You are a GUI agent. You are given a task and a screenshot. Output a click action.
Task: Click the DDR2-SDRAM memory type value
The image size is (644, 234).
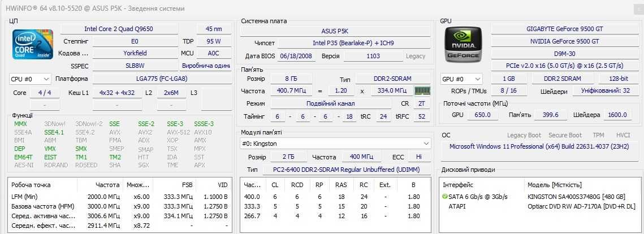tap(392, 79)
